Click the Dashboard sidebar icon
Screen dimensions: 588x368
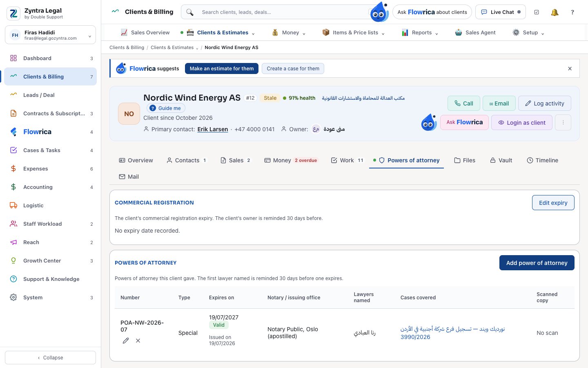13,58
